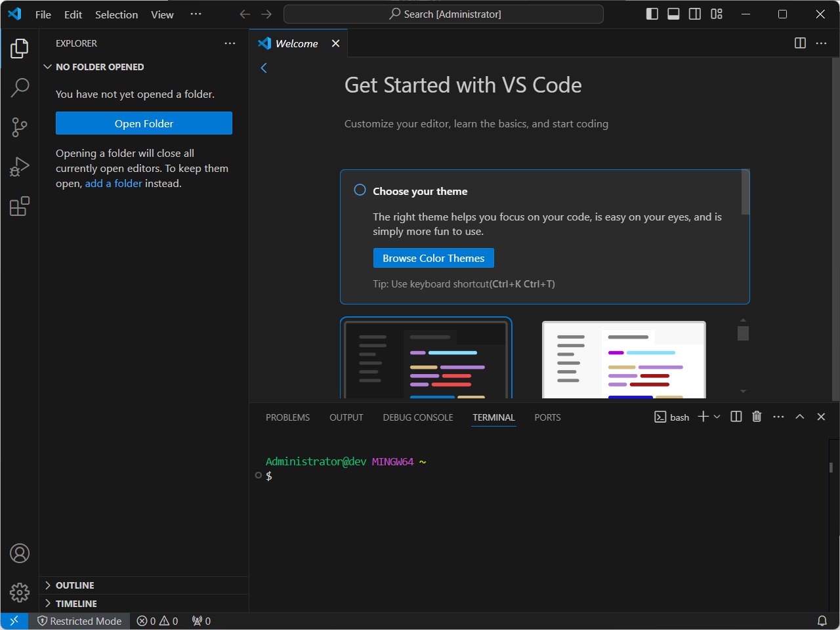Open the Selection menu
The image size is (840, 630).
[117, 14]
